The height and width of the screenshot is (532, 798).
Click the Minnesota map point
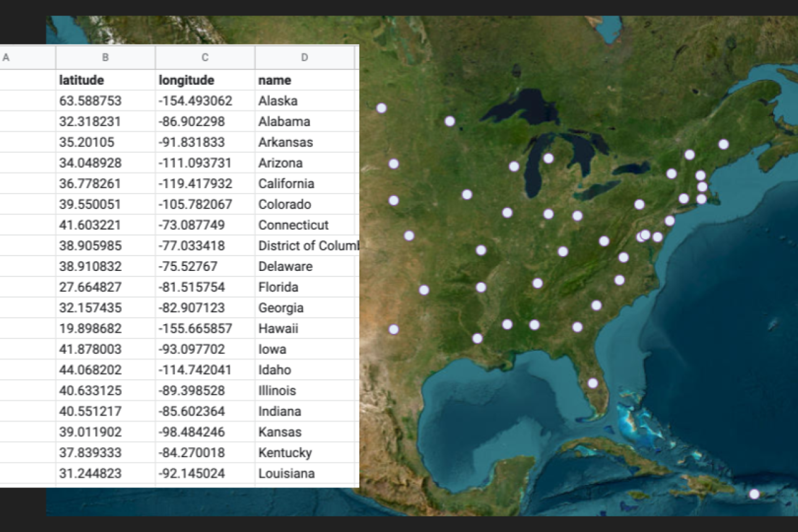point(450,121)
